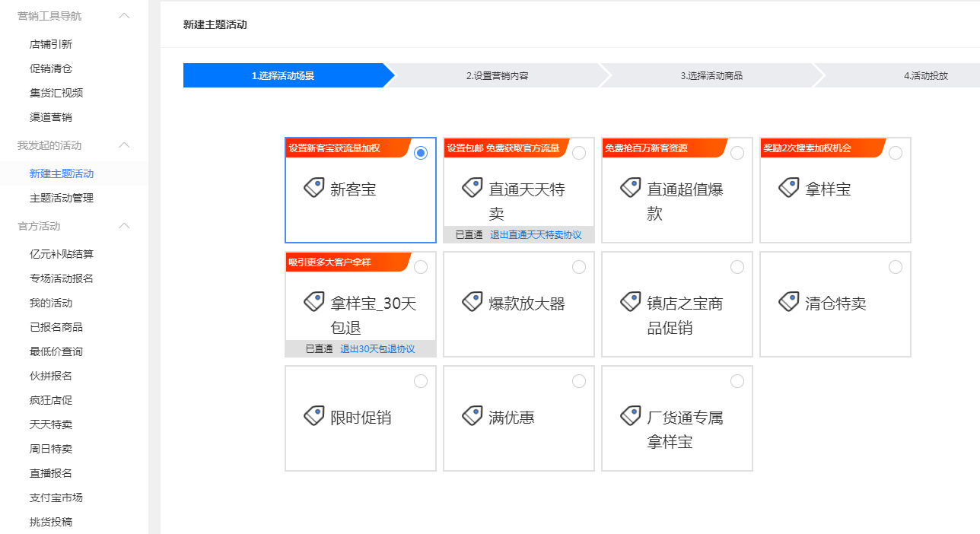Choose the 拿样宝_30天包退 radio option
The width and height of the screenshot is (980, 534).
click(421, 267)
